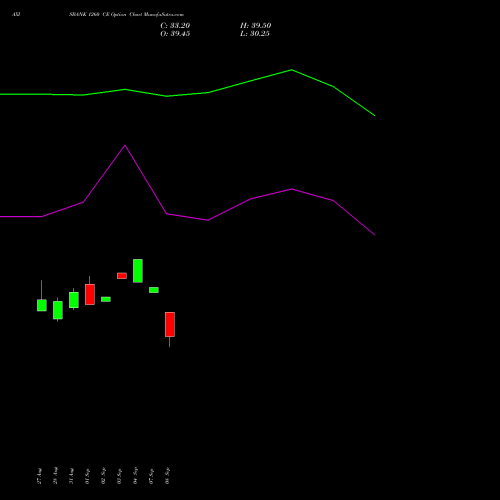Select the 01 Sep red candlestick

[90, 294]
